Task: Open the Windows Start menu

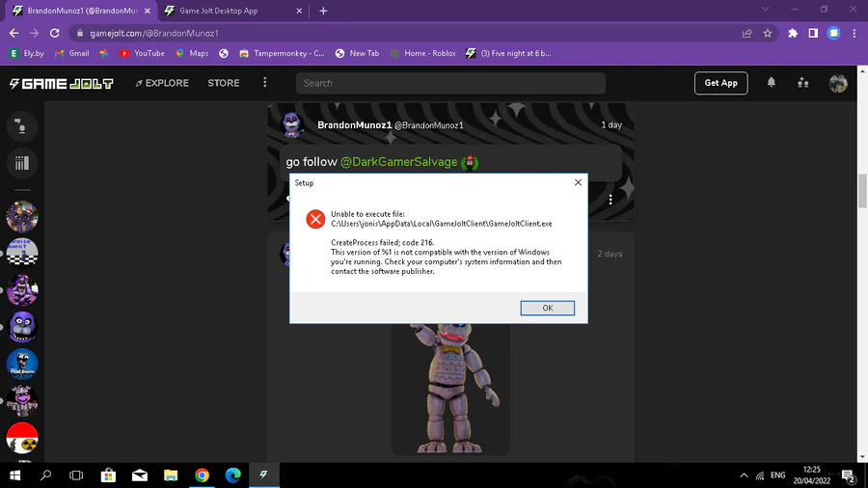Action: click(x=14, y=475)
